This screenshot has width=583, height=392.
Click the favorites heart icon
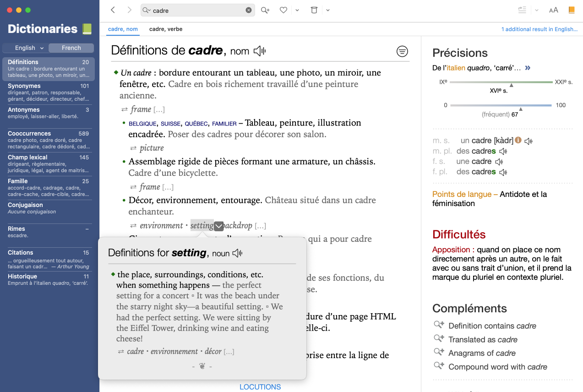(x=283, y=10)
